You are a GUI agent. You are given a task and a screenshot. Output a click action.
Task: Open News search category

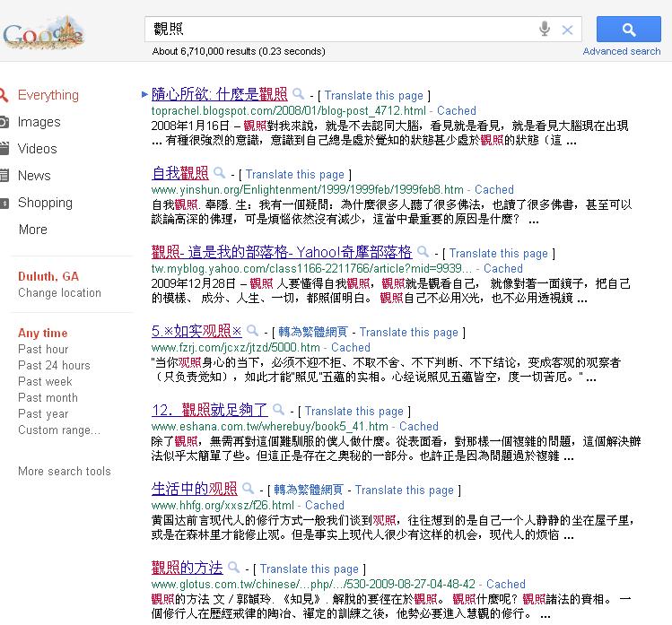(x=34, y=176)
